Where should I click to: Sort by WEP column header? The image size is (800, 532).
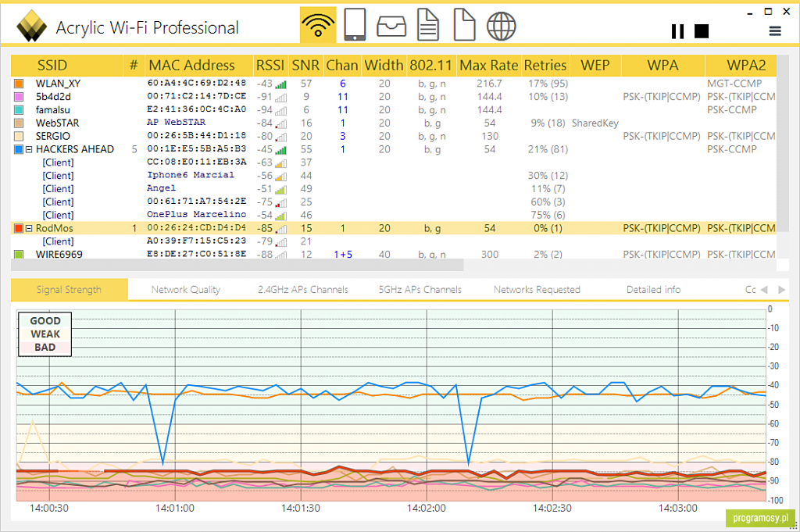pos(595,66)
